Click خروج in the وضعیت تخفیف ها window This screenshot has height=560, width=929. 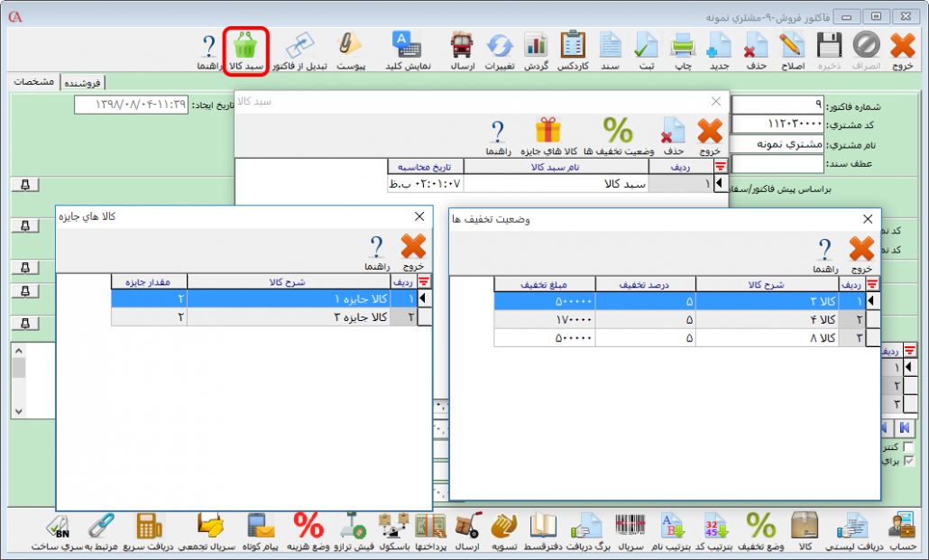tap(861, 253)
